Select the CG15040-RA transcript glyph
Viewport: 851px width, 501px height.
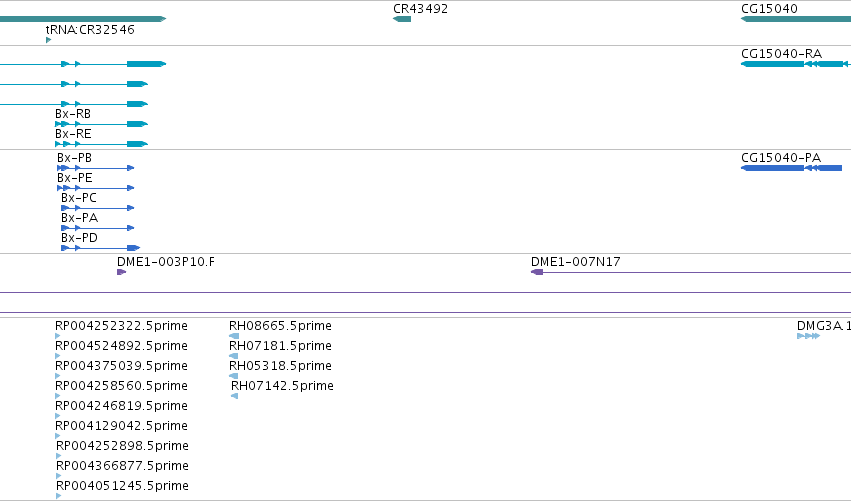pos(796,64)
